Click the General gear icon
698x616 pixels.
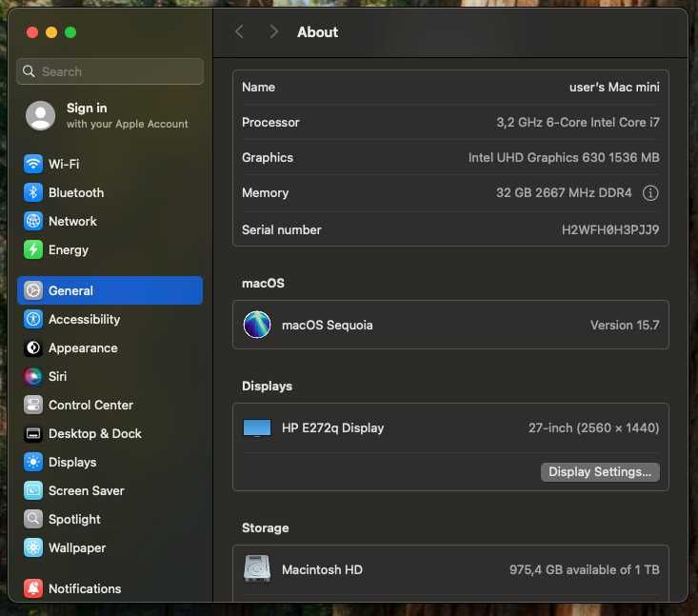click(x=33, y=290)
